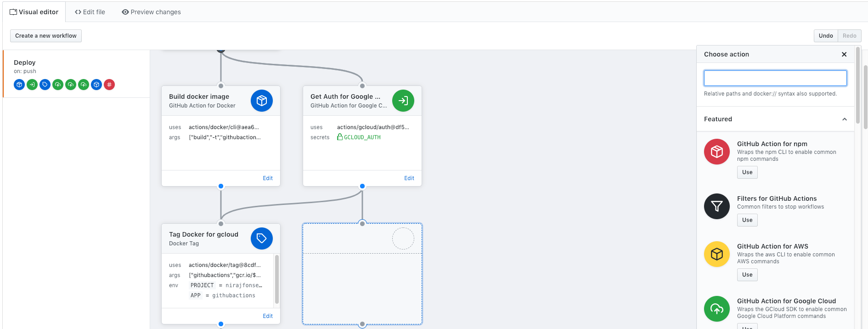868x329 pixels.
Task: Click scrollbar inside Tag Docker for gcloud card
Action: click(x=277, y=279)
